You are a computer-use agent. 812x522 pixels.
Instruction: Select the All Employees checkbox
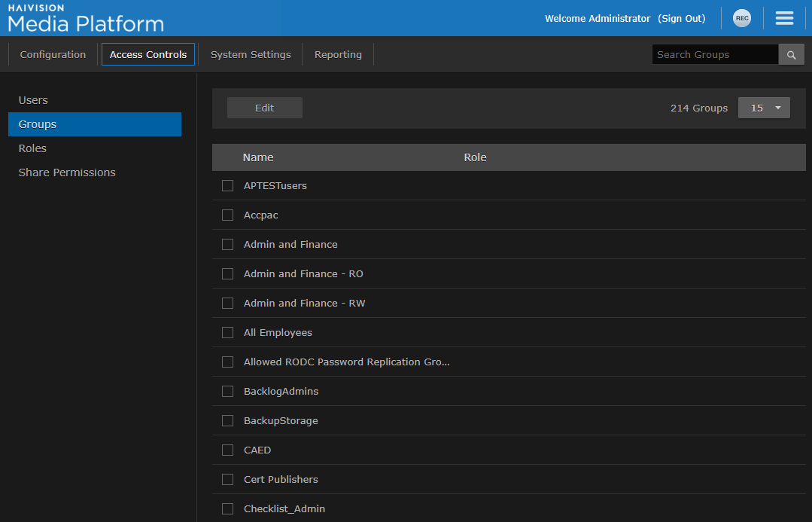point(227,332)
